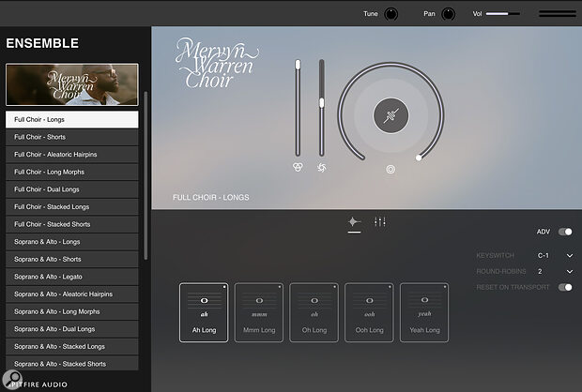Select the Ooh Long articulation
582x392 pixels.
(369, 312)
